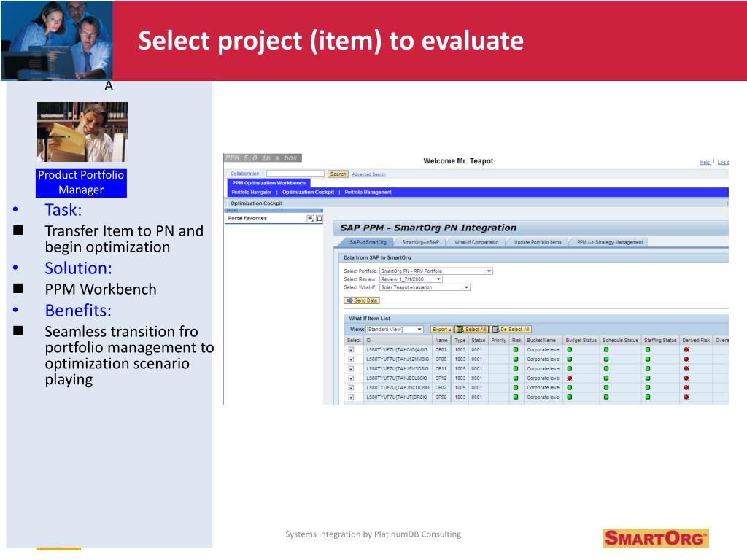Click the Select All button

coord(471,329)
